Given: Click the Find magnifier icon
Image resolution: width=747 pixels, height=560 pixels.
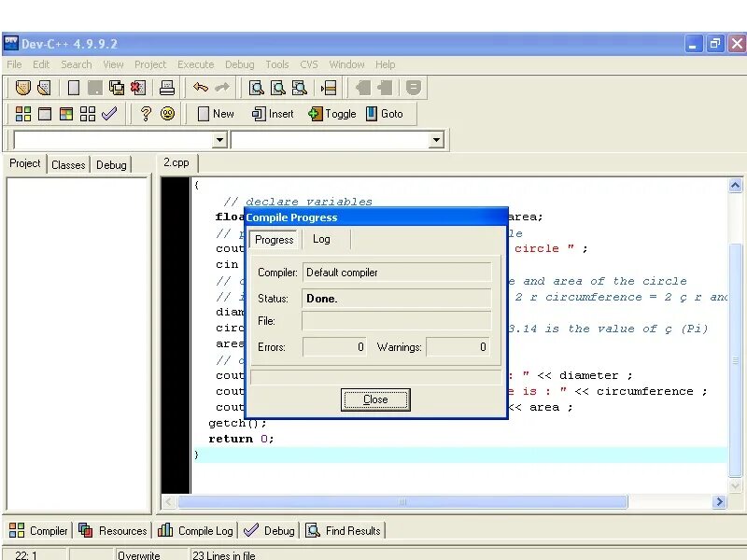Looking at the screenshot, I should 256,88.
